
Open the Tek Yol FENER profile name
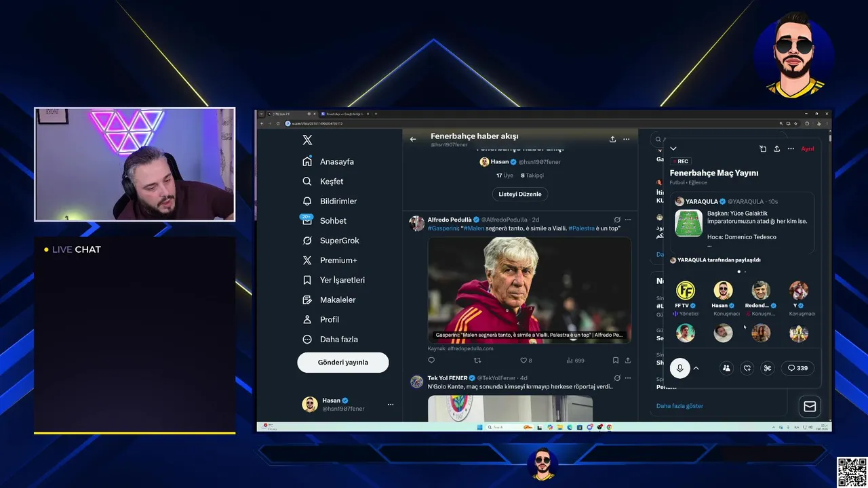coord(448,378)
